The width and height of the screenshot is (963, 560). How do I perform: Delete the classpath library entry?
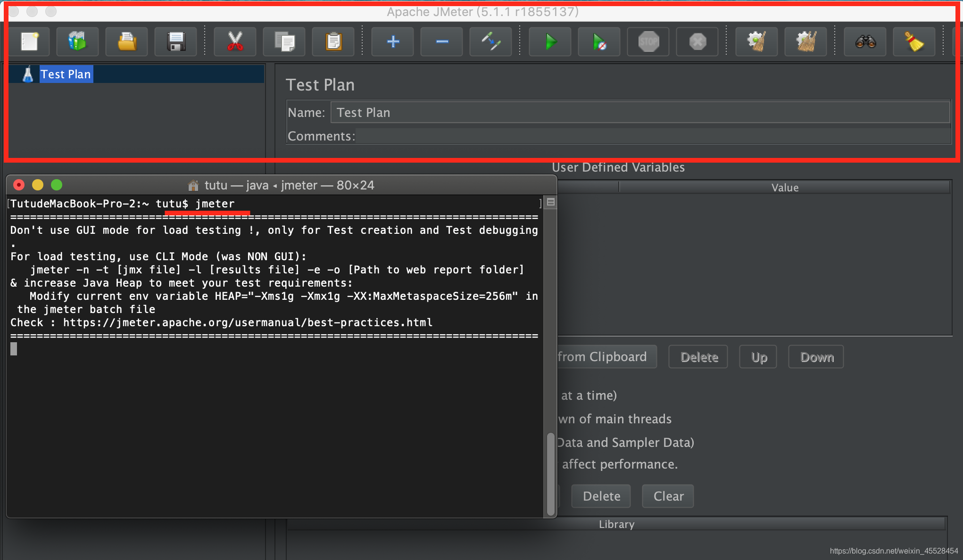tap(601, 496)
